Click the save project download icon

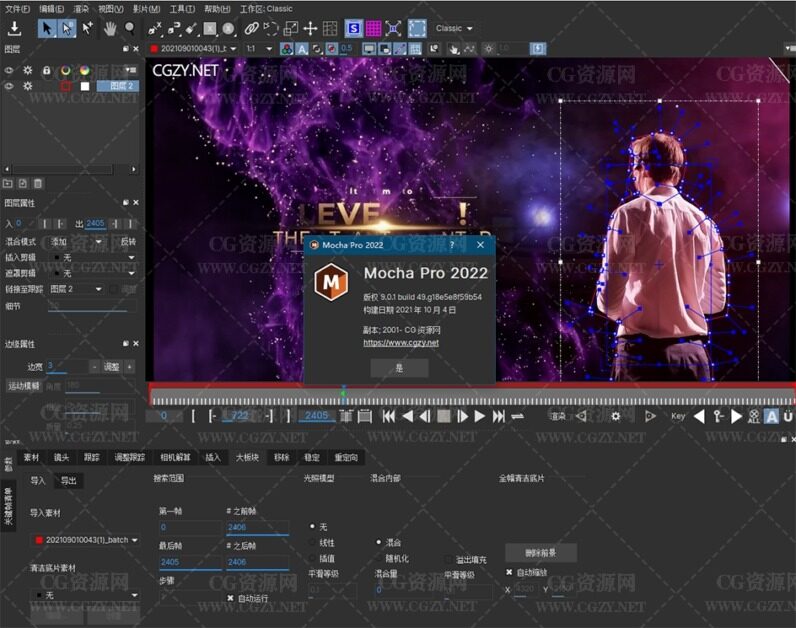coord(14,28)
